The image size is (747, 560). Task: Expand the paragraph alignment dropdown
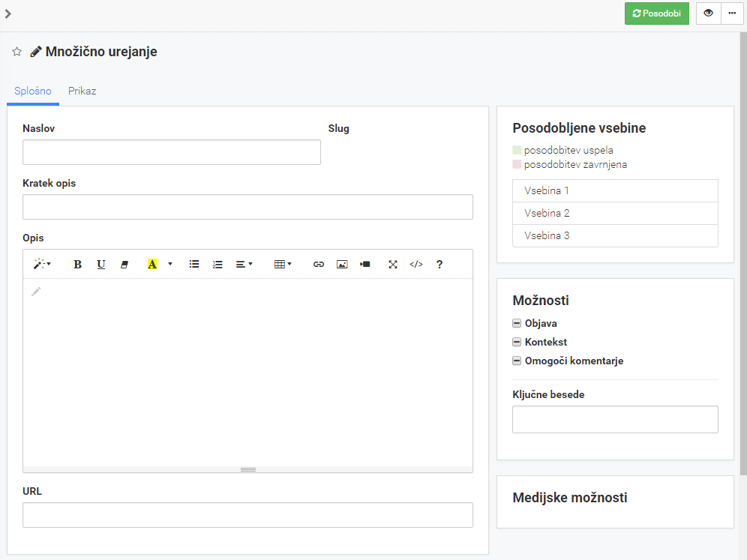(244, 265)
